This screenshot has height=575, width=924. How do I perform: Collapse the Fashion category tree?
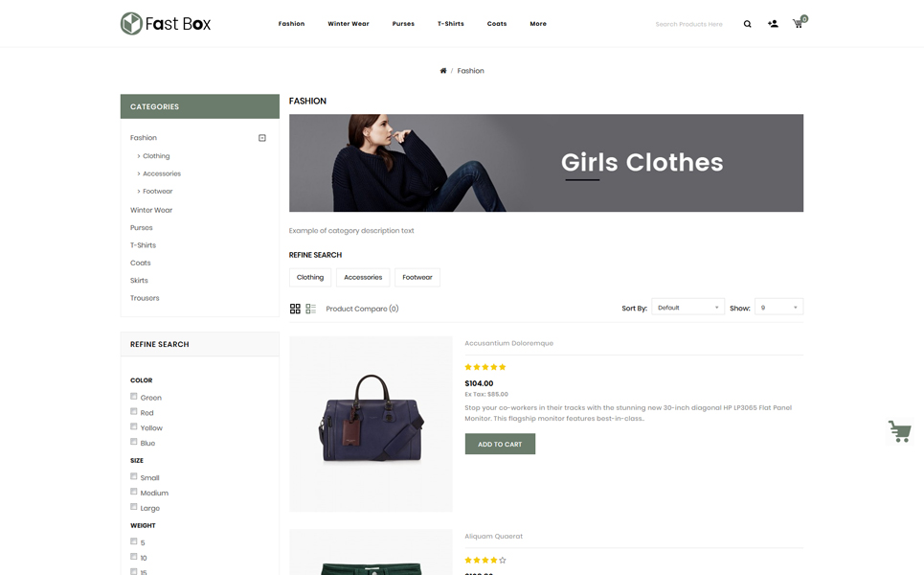click(262, 138)
